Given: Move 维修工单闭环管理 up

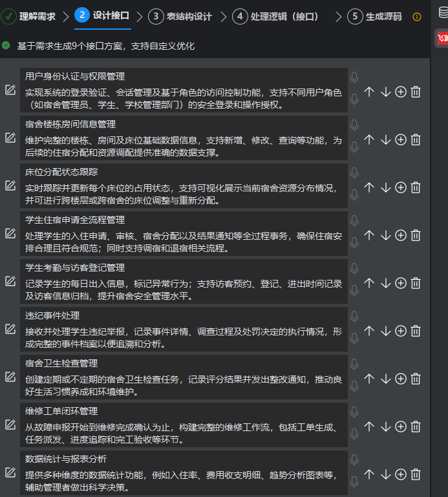Looking at the screenshot, I should coord(369,427).
